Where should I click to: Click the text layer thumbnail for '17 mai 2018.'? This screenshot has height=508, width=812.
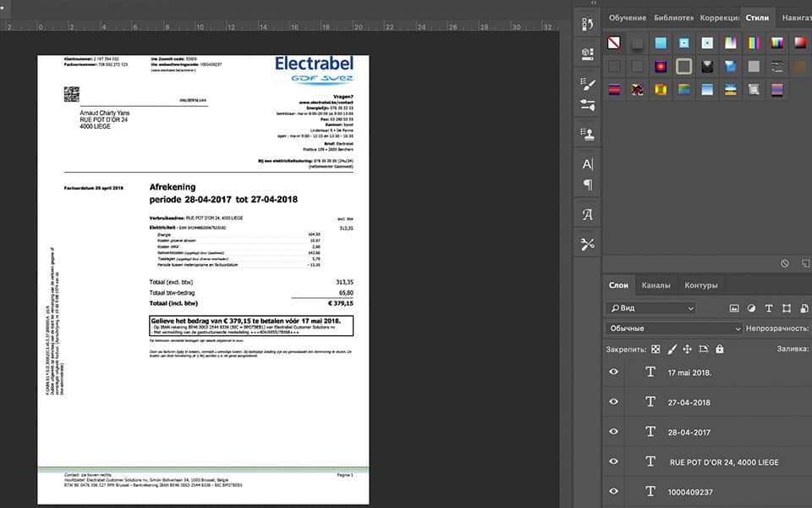click(x=650, y=372)
